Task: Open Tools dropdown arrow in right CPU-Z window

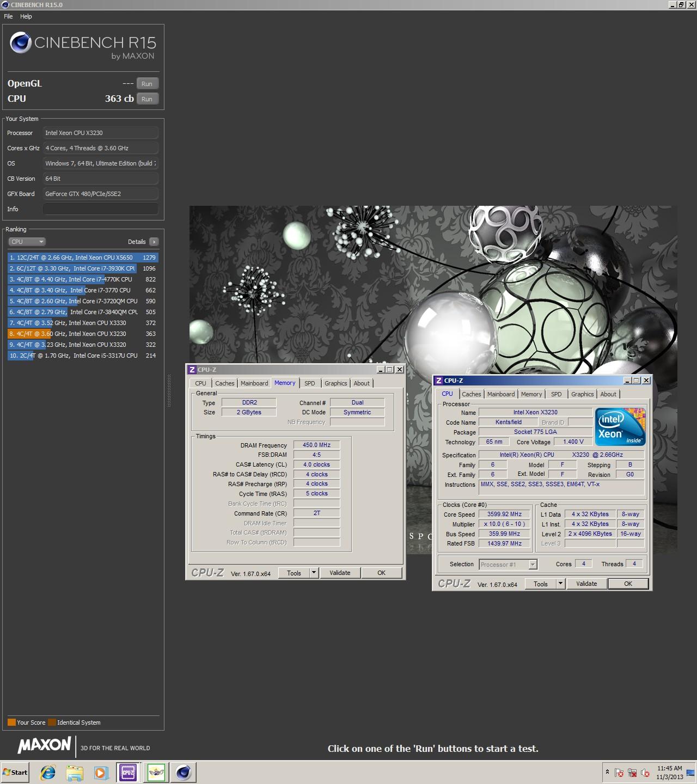Action: pos(560,584)
